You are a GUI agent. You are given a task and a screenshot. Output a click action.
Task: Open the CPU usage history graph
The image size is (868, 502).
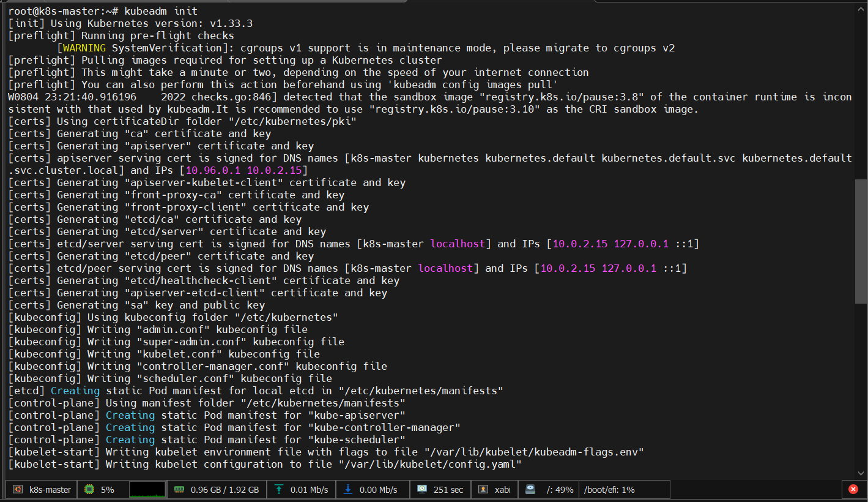point(147,490)
